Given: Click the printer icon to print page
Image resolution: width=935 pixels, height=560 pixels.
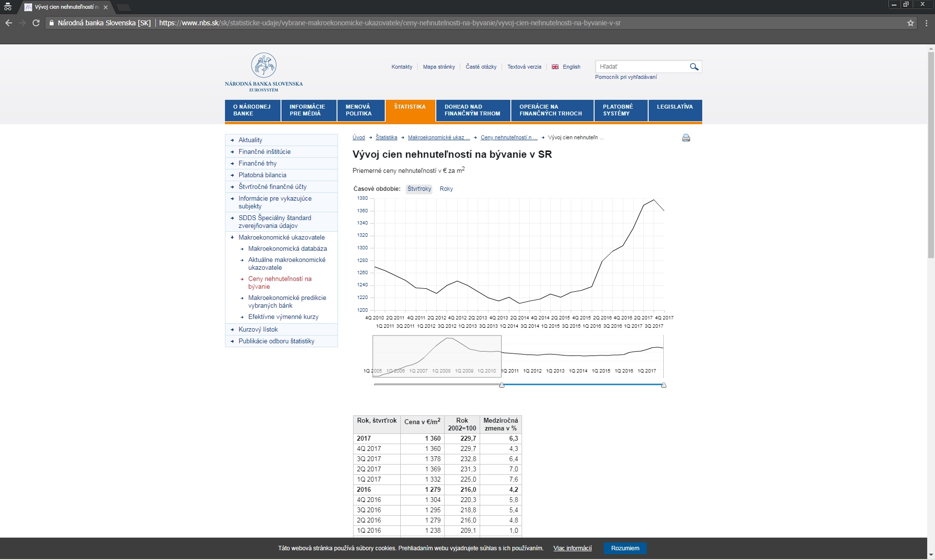Looking at the screenshot, I should pyautogui.click(x=686, y=138).
